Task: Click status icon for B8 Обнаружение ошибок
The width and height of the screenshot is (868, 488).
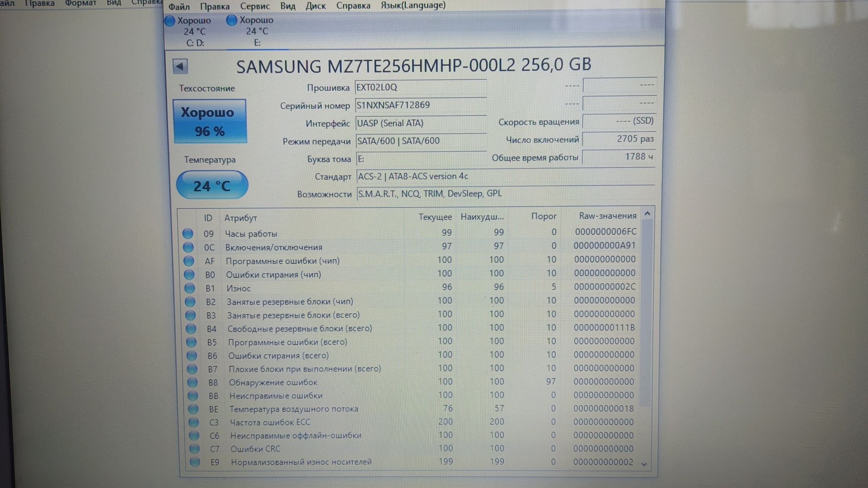Action: (193, 382)
